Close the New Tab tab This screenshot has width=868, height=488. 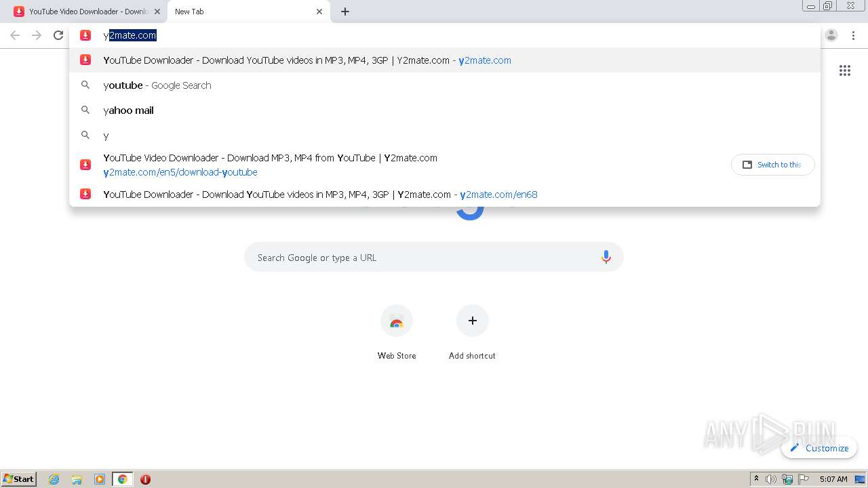point(319,12)
